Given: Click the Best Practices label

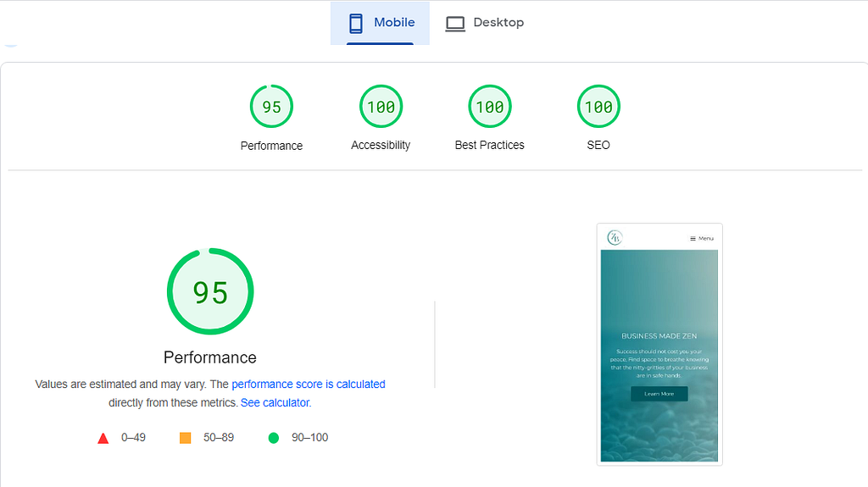Looking at the screenshot, I should (x=490, y=145).
